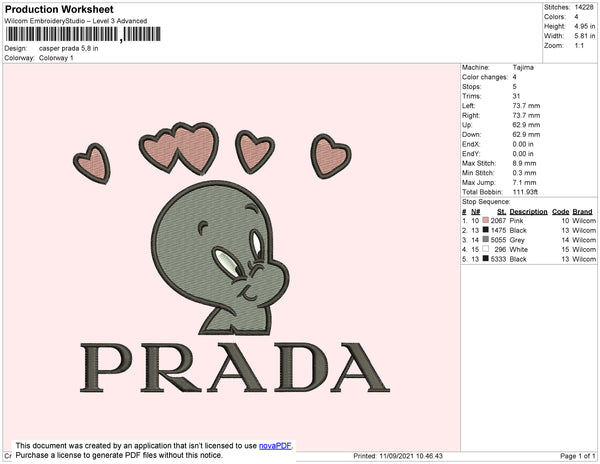The image size is (600, 464).
Task: Click the Description column header
Action: tap(528, 212)
